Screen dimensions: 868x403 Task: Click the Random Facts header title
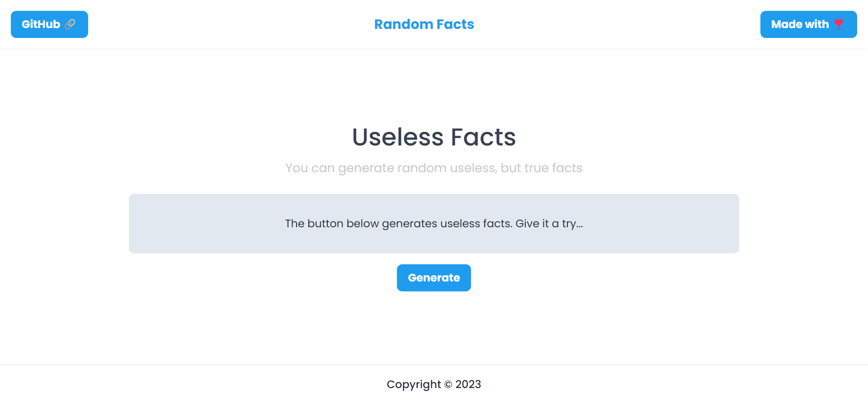(424, 24)
